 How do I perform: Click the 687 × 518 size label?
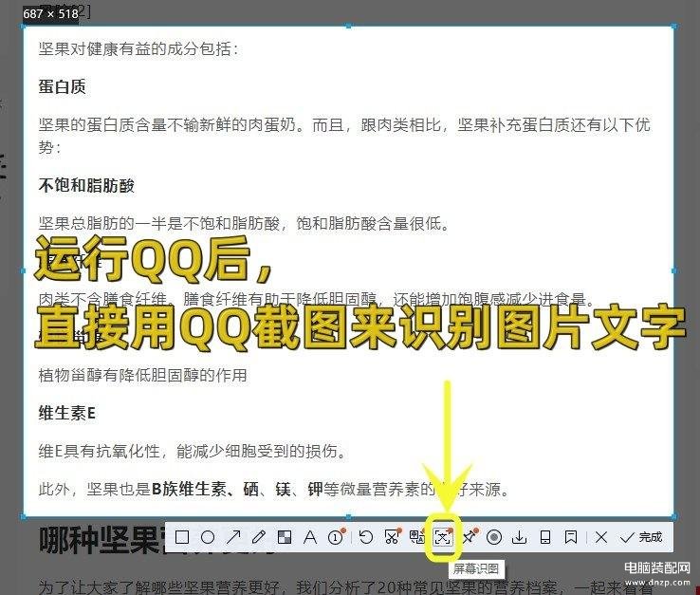click(x=51, y=14)
